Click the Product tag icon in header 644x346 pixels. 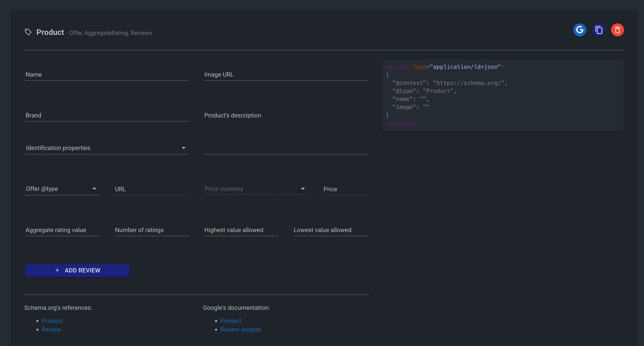point(28,32)
